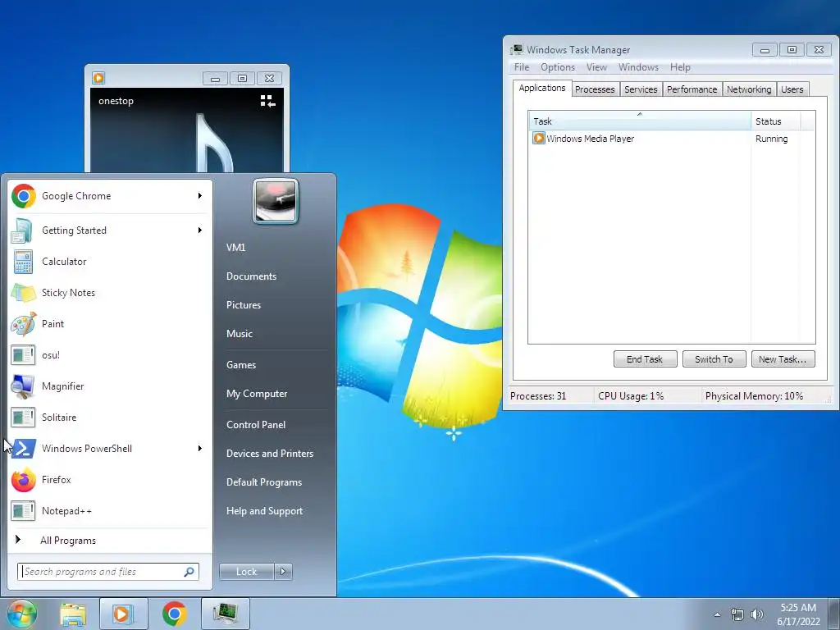Click the volume speaker tray icon
The height and width of the screenshot is (630, 840).
point(756,614)
